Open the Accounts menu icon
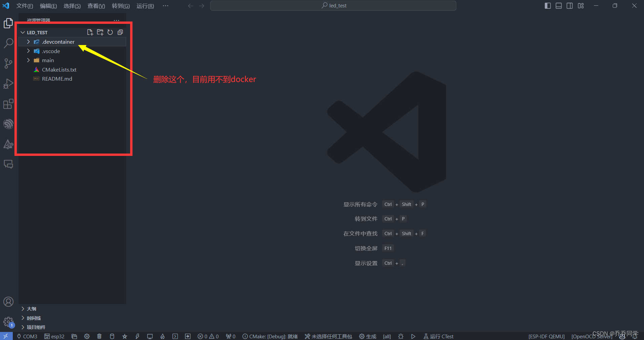 click(8, 302)
